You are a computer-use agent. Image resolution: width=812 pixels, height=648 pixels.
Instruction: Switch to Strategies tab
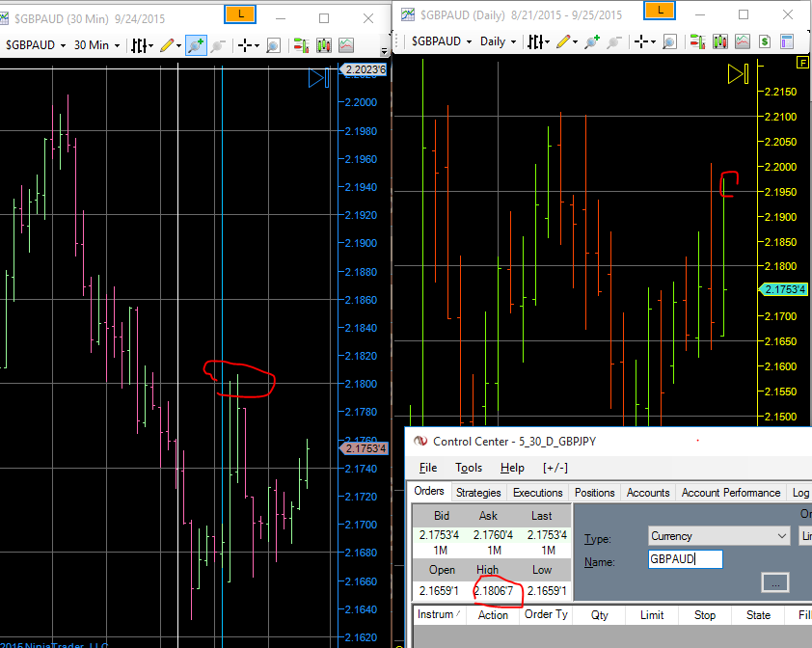[478, 493]
